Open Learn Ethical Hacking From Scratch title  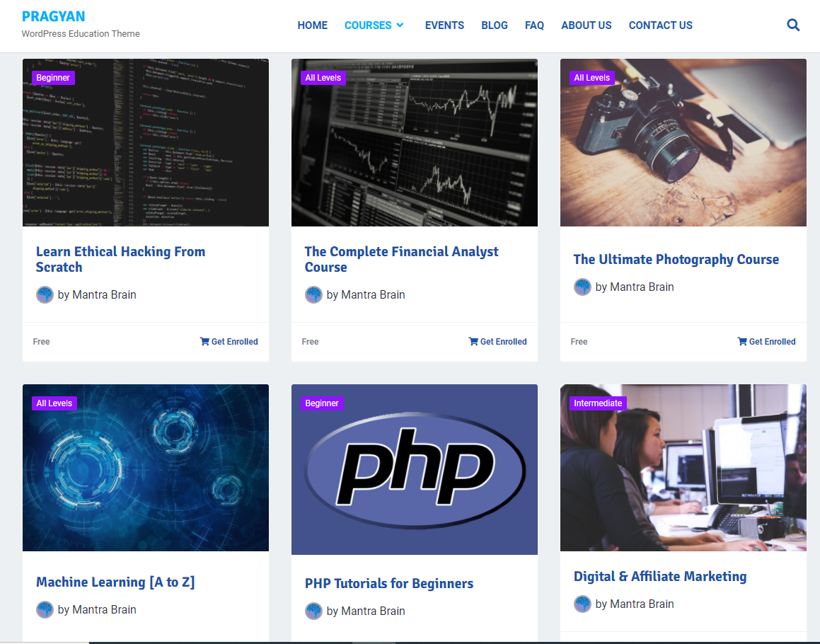[x=120, y=259]
